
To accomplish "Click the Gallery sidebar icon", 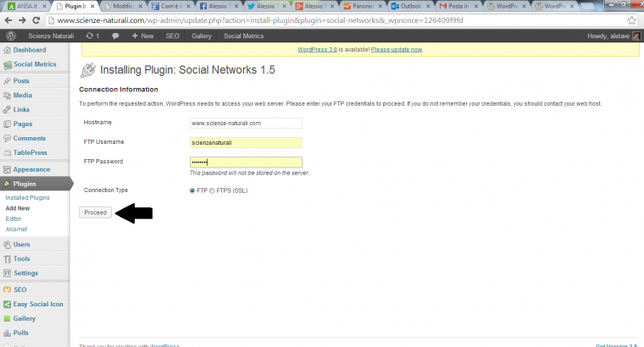I will tap(7, 319).
